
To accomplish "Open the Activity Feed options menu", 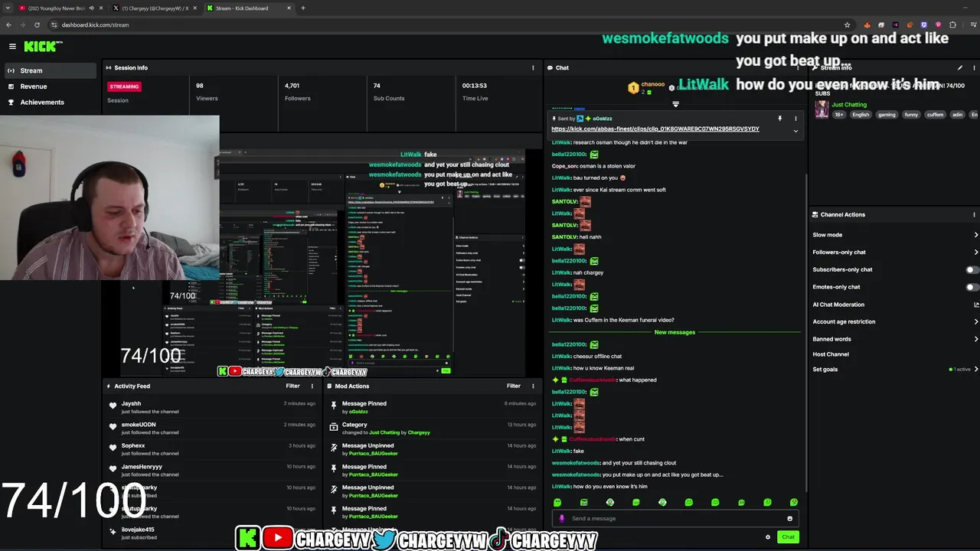I will (x=312, y=386).
